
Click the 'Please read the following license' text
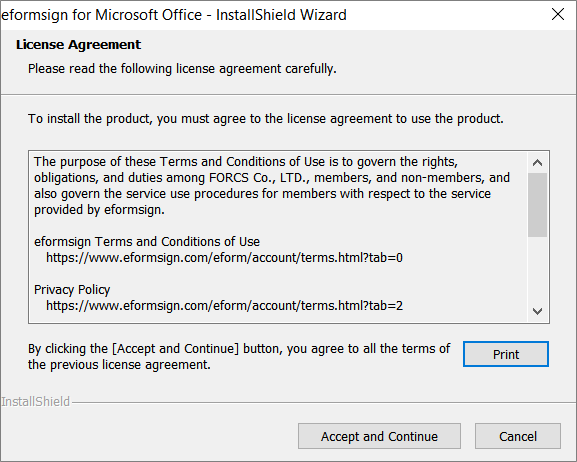[x=182, y=69]
